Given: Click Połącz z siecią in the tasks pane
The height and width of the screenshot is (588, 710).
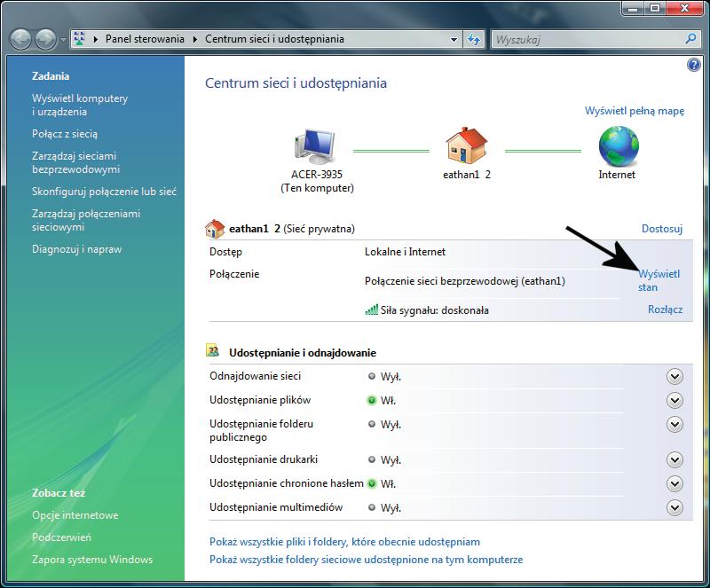Looking at the screenshot, I should [65, 134].
